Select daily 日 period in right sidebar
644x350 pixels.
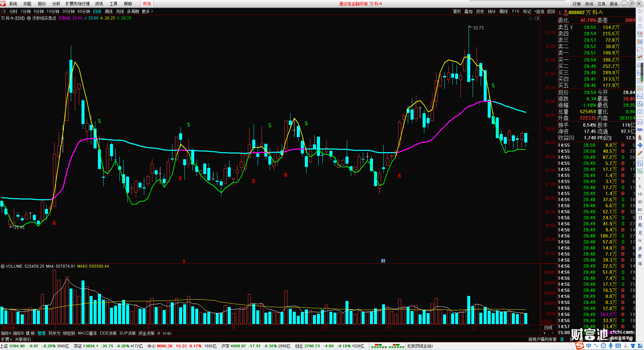click(640, 218)
